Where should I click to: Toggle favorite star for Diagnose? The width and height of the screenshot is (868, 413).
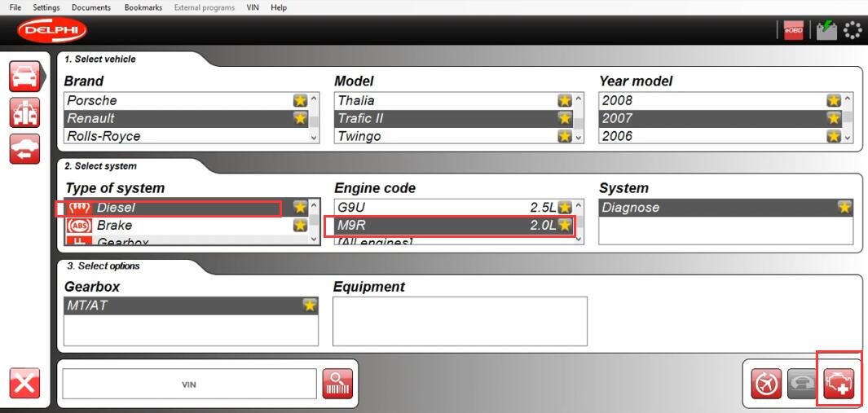(844, 208)
